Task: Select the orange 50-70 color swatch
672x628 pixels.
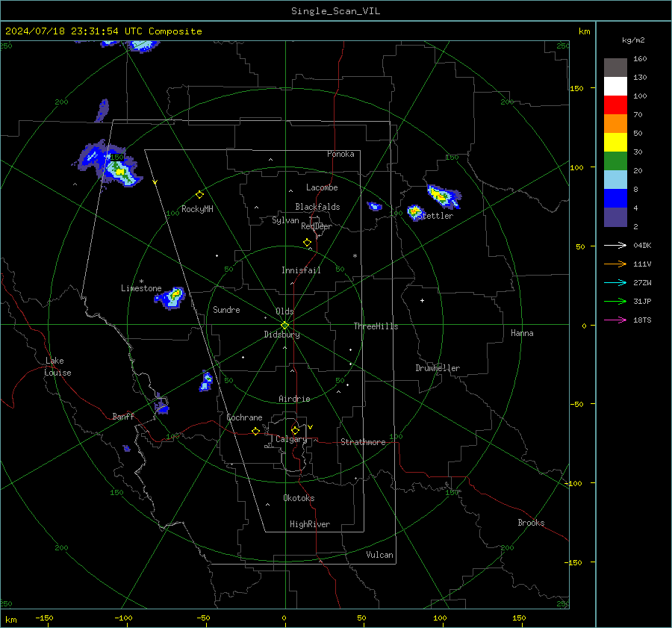Action: tap(615, 124)
